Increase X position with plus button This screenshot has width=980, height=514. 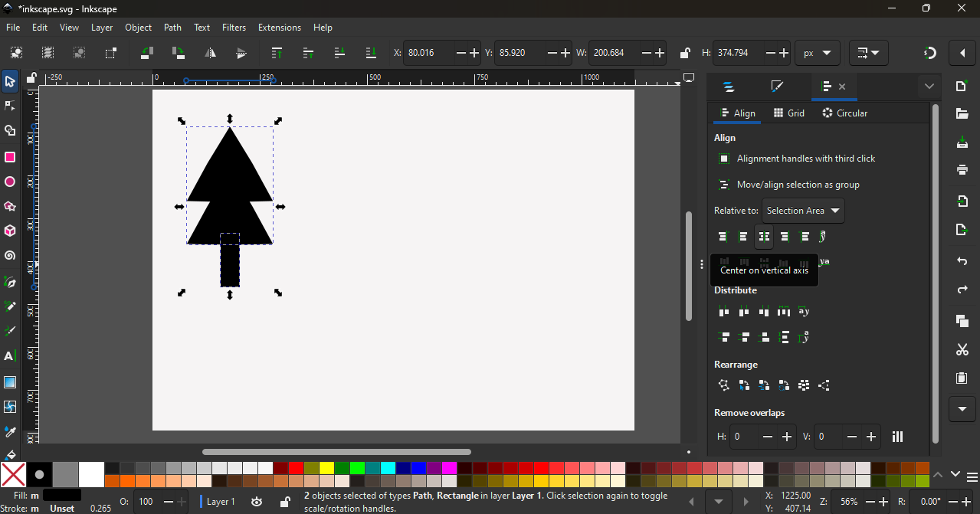coord(474,53)
